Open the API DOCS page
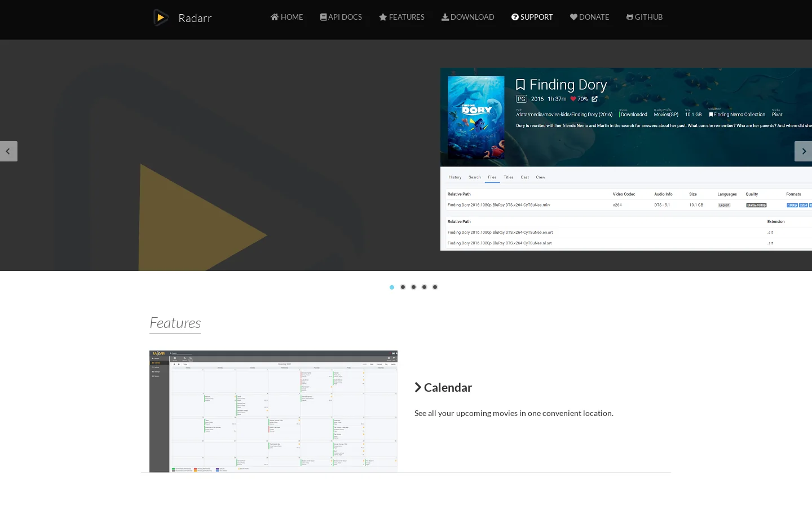 [x=341, y=17]
